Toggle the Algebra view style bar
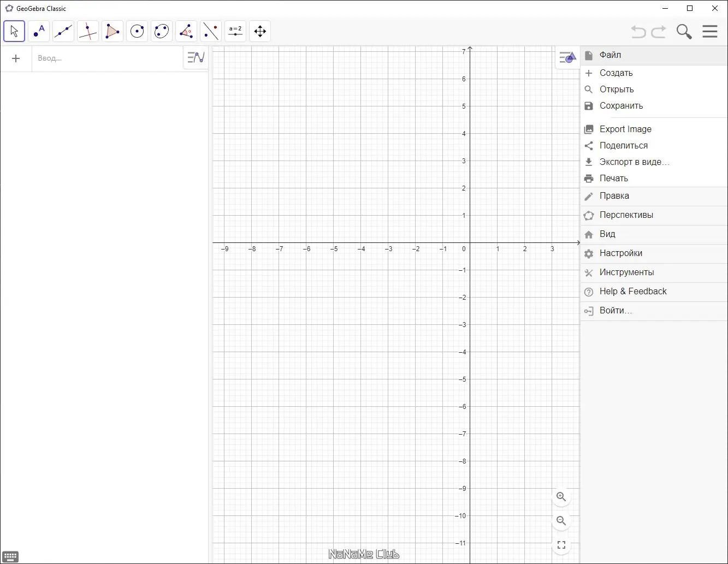Image resolution: width=728 pixels, height=564 pixels. point(196,57)
